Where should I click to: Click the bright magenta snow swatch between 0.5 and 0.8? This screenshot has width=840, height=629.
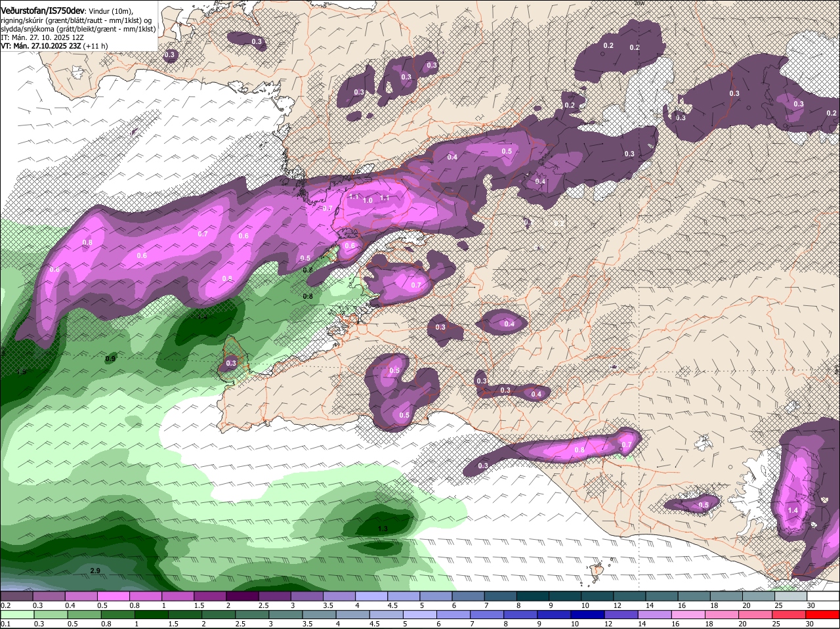pos(113,596)
